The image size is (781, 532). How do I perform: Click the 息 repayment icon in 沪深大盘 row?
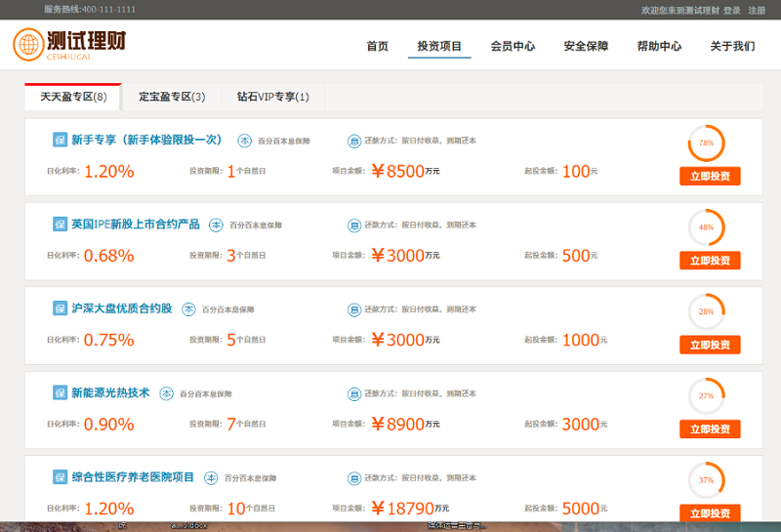[x=353, y=309]
